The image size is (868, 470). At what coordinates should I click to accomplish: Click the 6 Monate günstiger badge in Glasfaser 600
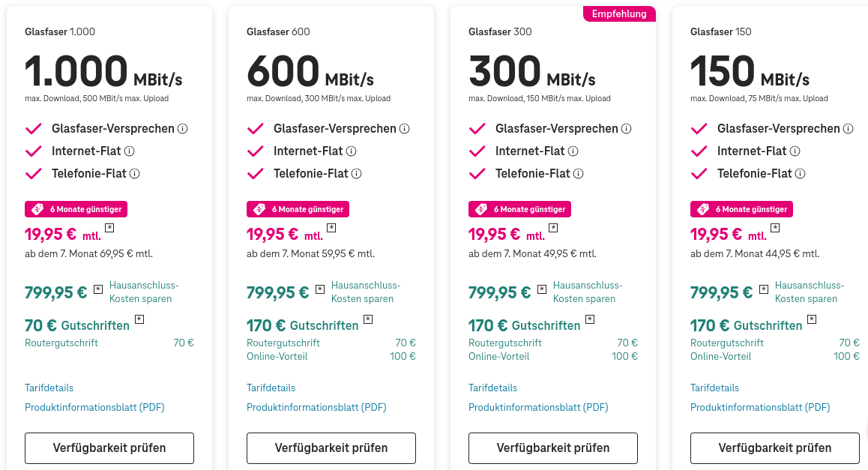(x=299, y=209)
